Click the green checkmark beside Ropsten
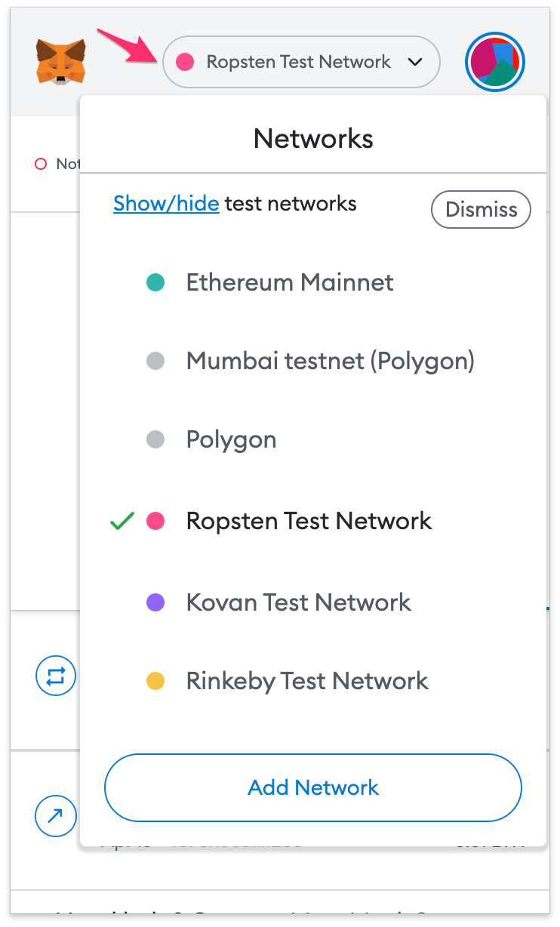 pyautogui.click(x=122, y=521)
